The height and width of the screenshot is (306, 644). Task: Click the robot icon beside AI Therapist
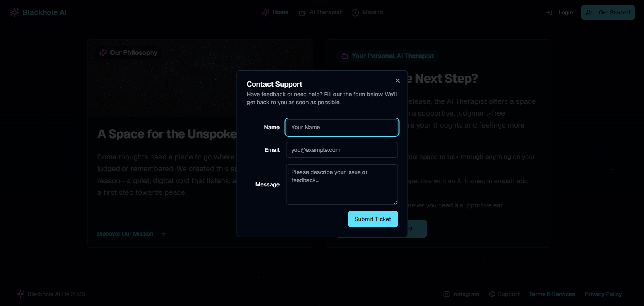tap(302, 12)
